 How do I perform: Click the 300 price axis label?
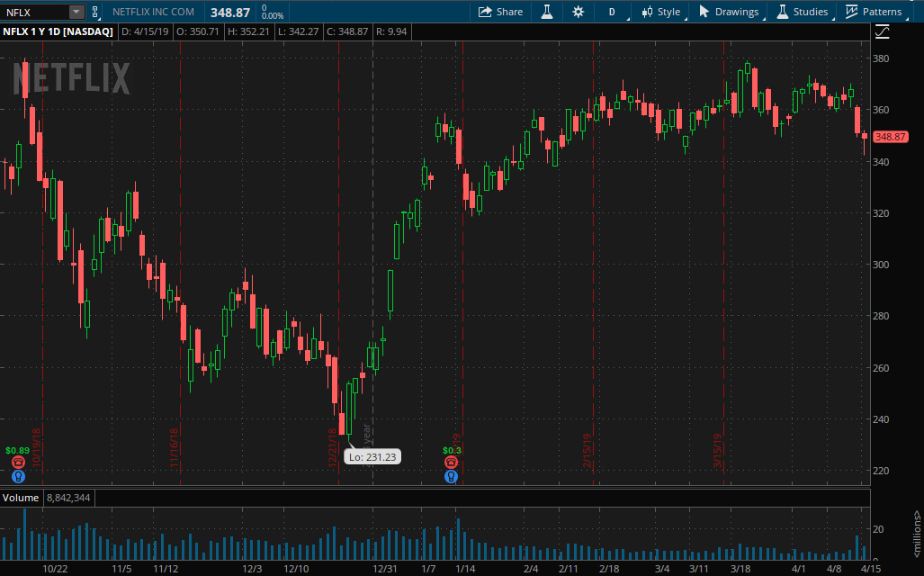pos(881,265)
